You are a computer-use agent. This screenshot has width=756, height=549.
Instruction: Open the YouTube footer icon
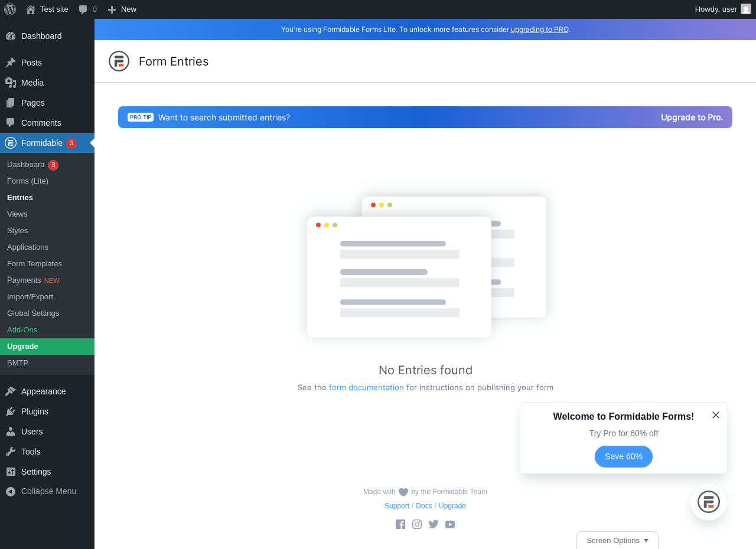pyautogui.click(x=450, y=524)
